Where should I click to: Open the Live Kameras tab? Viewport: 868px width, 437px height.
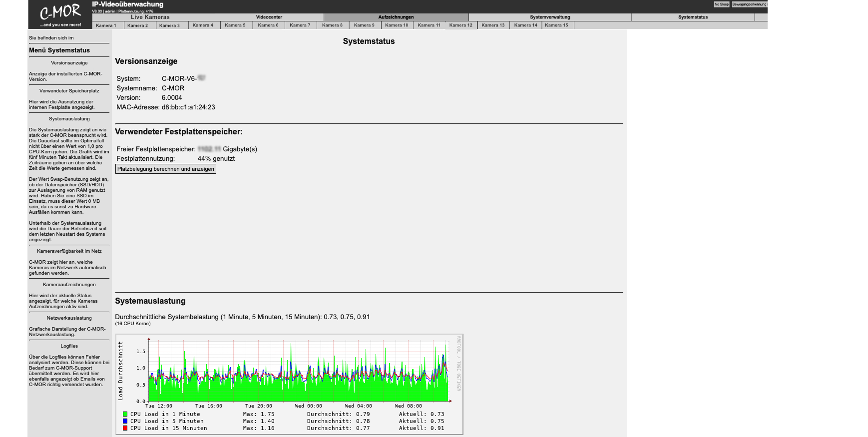[150, 17]
